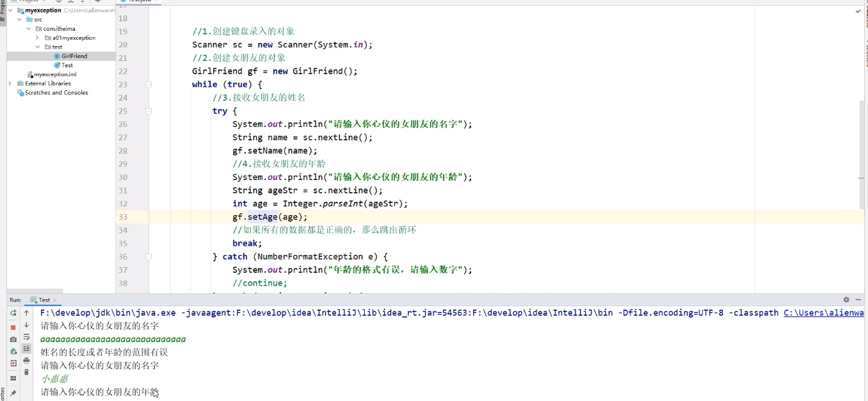Expand the a01myexception package
Viewport: 868px width, 401px height.
coord(37,38)
